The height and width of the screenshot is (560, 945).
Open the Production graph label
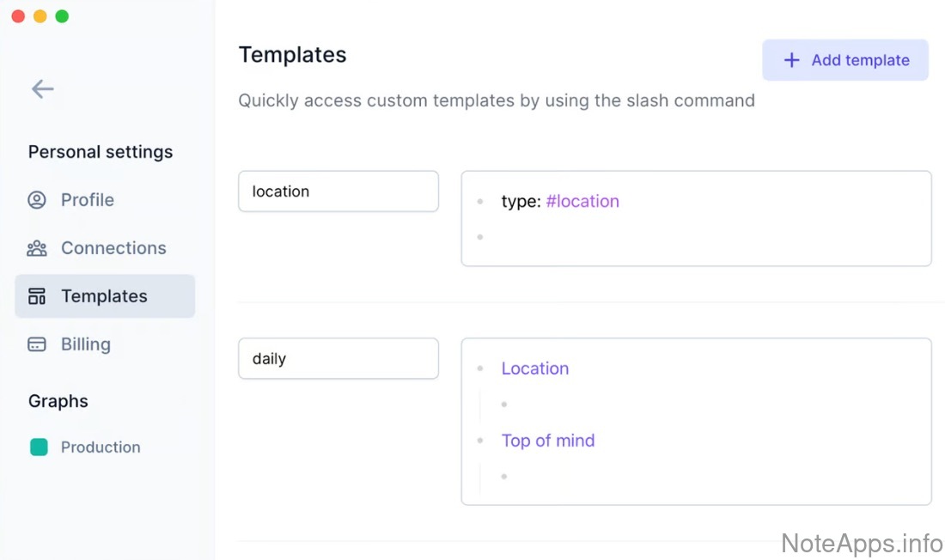coord(101,447)
